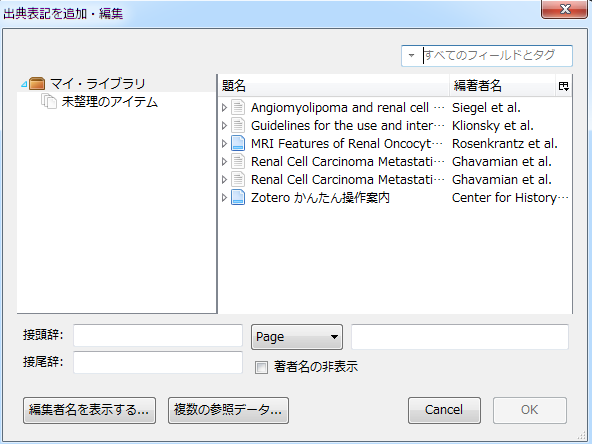This screenshot has height=444, width=592.
Task: Collapse the マイ・ライブラリ tree node
Action: [x=24, y=84]
